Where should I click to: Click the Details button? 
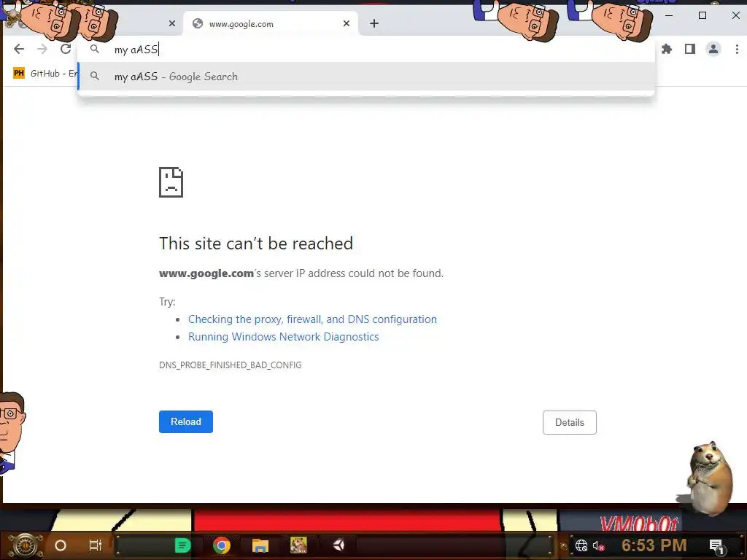pos(569,422)
